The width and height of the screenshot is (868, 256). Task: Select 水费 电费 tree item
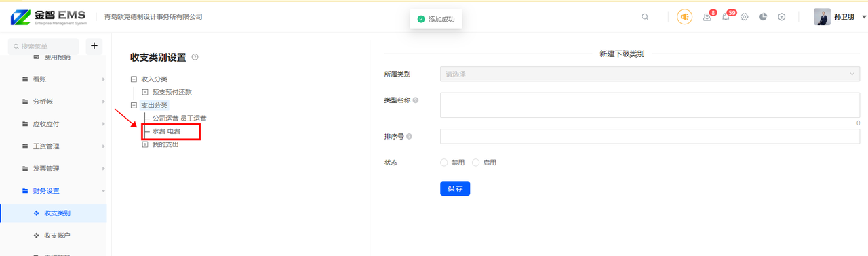pyautogui.click(x=166, y=131)
